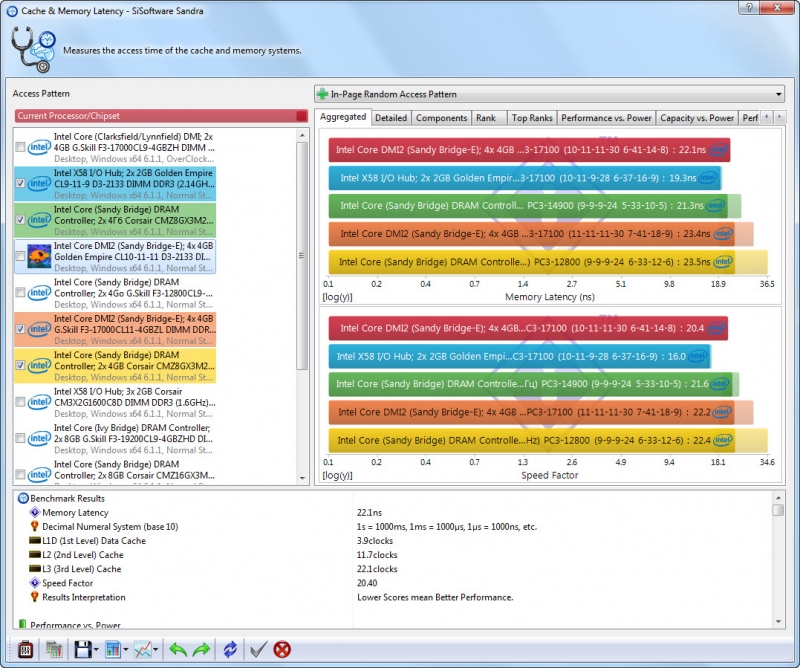Cancel with the red X circle icon
The width and height of the screenshot is (800, 668).
point(282,650)
